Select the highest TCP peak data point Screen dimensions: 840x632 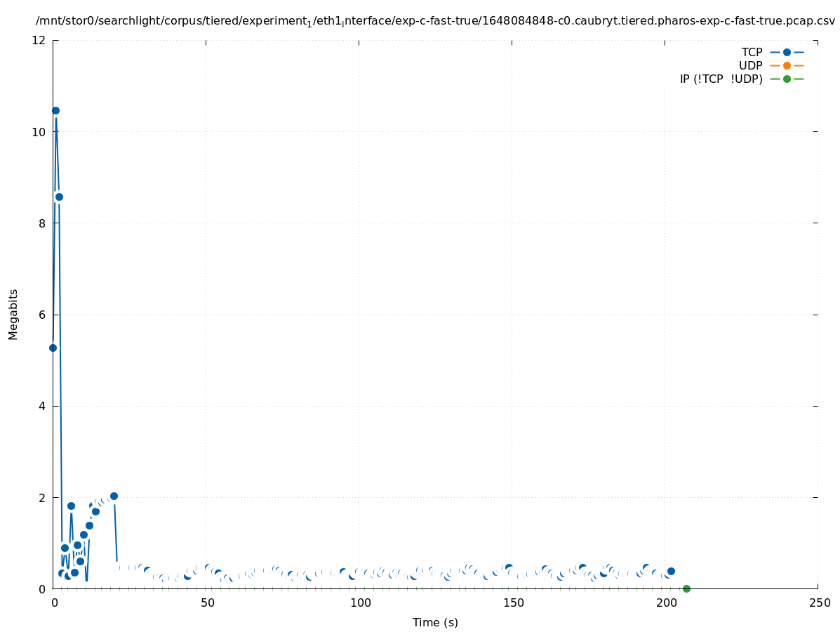coord(55,110)
